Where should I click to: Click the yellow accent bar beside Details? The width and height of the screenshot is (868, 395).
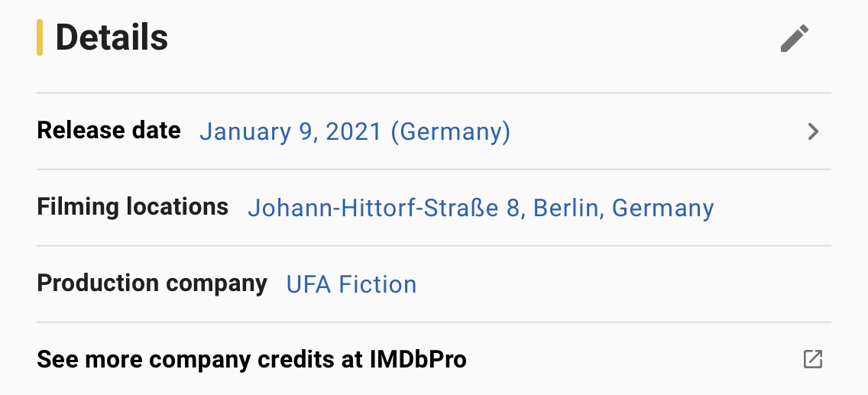click(x=40, y=37)
